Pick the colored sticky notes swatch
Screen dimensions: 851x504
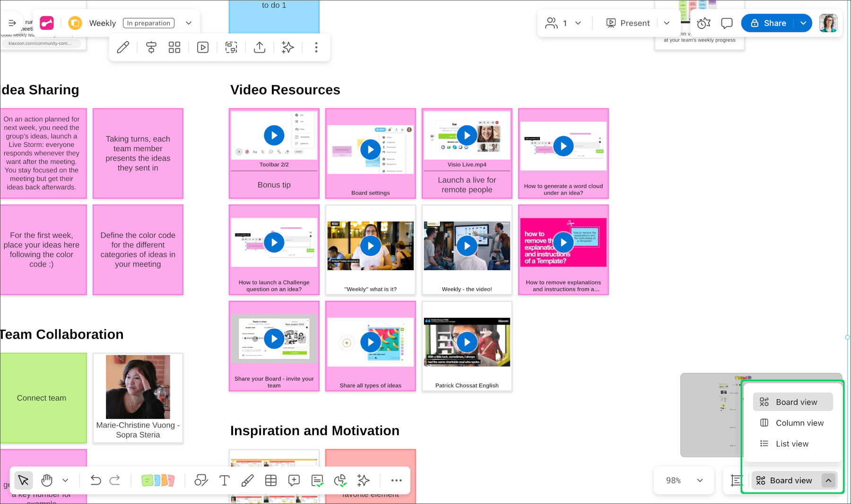[158, 480]
